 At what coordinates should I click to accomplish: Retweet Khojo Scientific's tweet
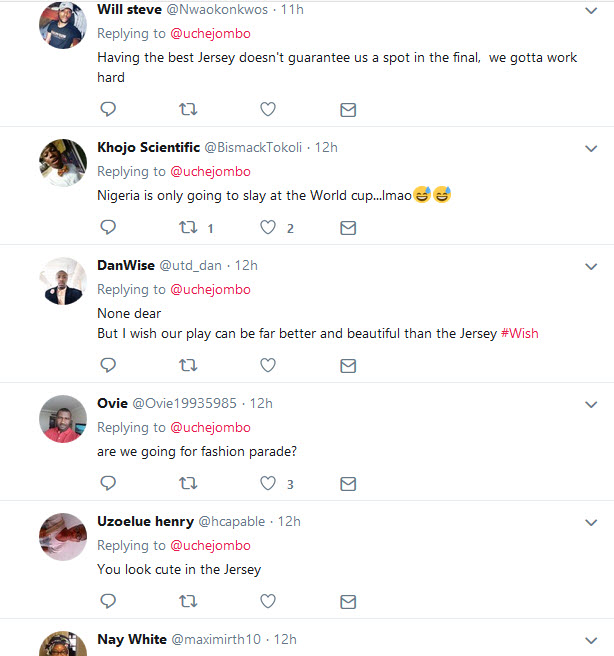coord(187,228)
